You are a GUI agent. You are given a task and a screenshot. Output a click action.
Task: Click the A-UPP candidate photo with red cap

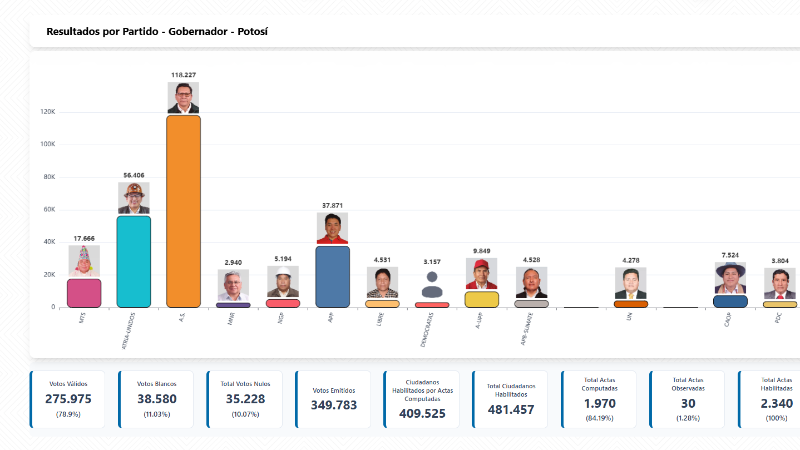point(481,274)
